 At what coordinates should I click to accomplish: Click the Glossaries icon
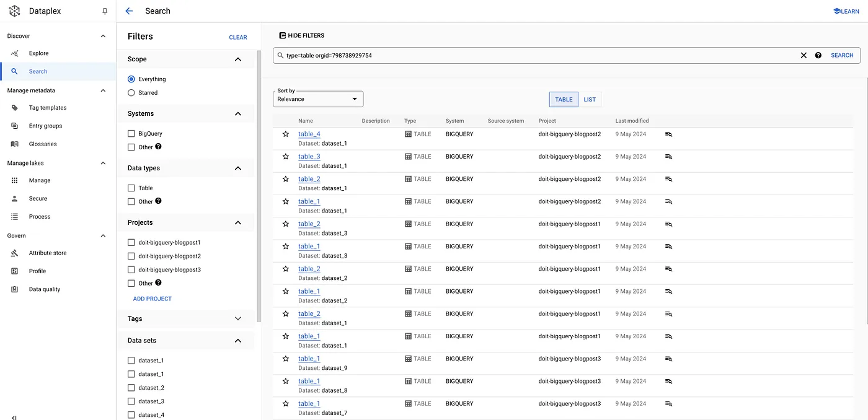[x=15, y=144]
